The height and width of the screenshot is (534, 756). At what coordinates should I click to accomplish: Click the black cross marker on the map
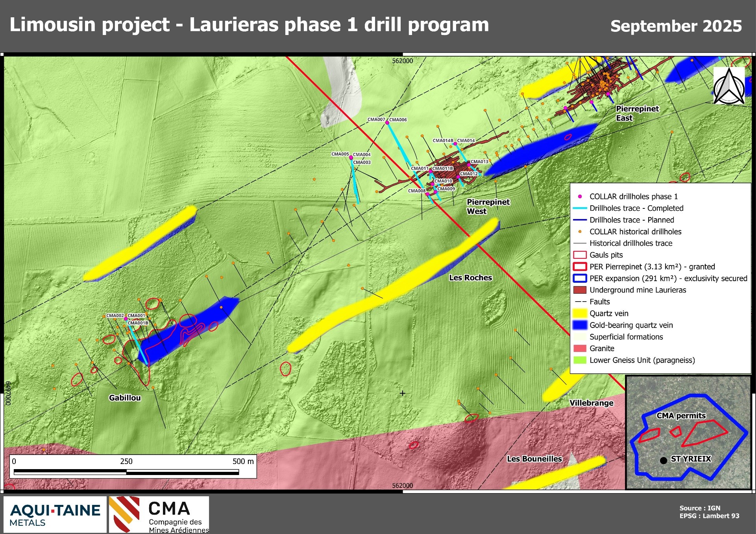click(402, 393)
